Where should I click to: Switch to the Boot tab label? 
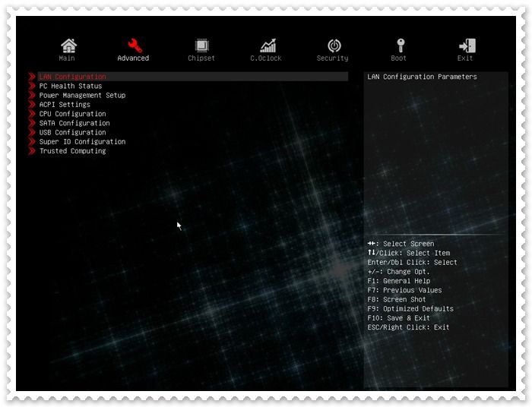[399, 58]
